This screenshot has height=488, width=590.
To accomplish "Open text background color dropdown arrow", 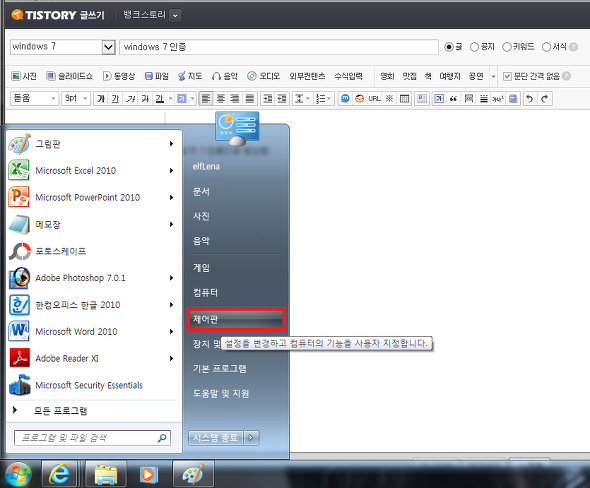I will (192, 99).
